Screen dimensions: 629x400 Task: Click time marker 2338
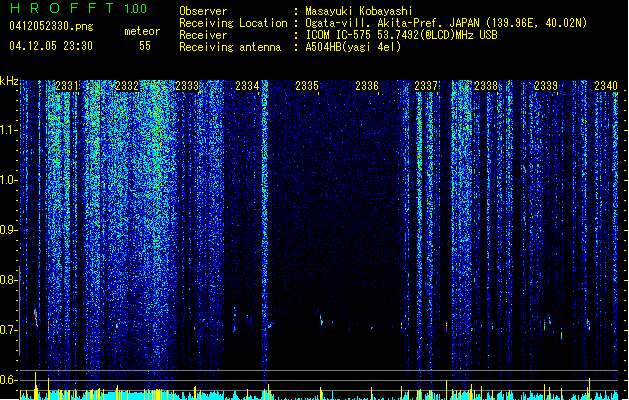486,86
